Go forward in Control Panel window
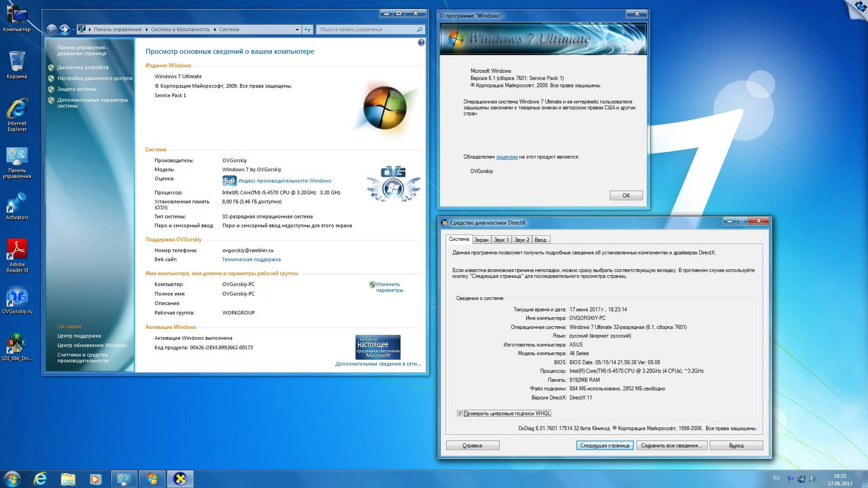Screen dimensions: 868x488 pos(64,29)
